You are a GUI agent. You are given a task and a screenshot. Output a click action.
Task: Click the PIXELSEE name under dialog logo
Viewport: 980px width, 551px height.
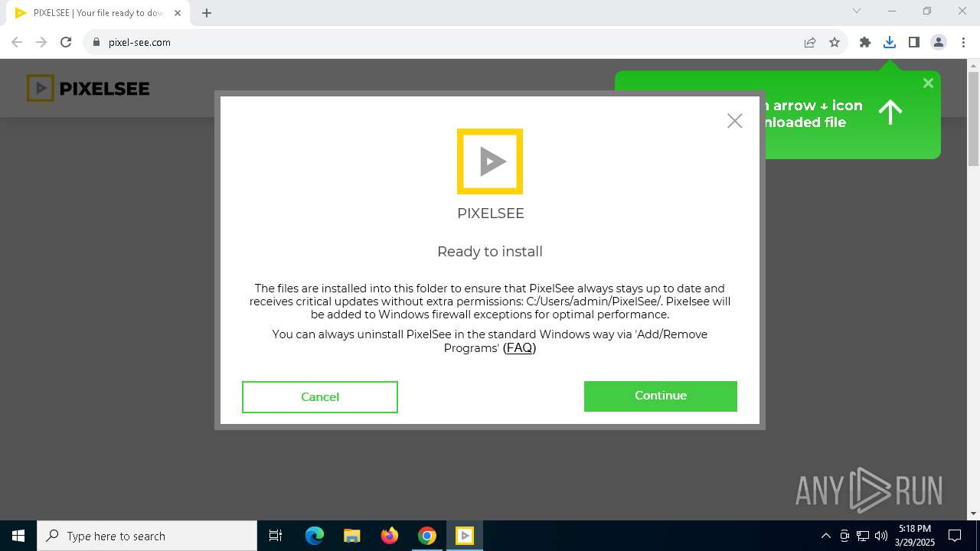[x=491, y=214]
